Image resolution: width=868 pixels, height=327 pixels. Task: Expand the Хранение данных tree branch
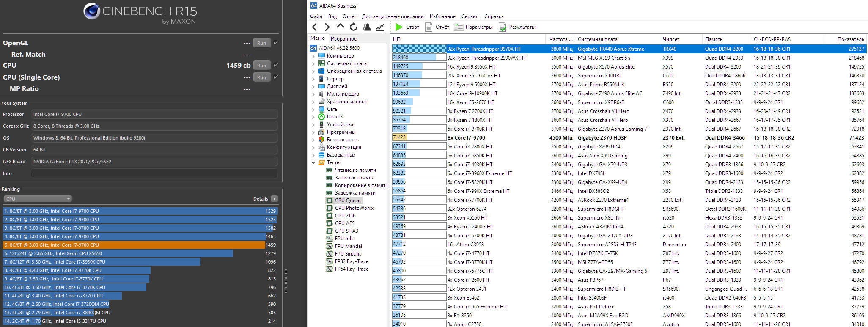[313, 102]
